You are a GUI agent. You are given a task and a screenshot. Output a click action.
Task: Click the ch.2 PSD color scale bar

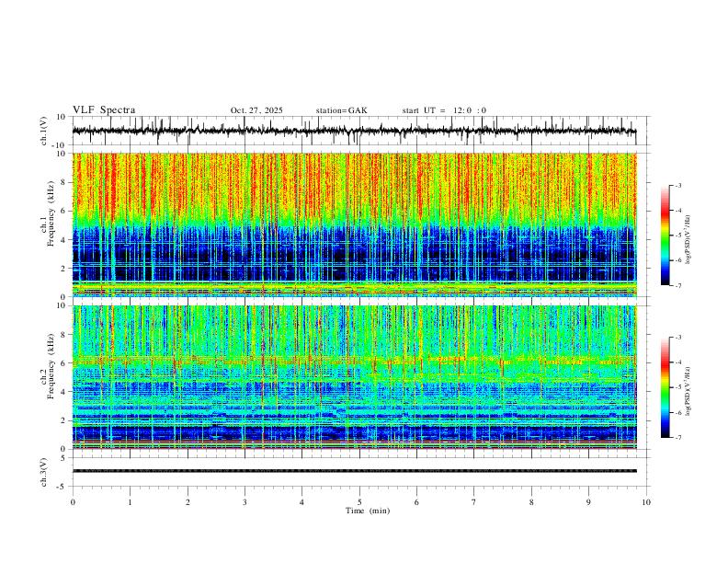(x=665, y=387)
